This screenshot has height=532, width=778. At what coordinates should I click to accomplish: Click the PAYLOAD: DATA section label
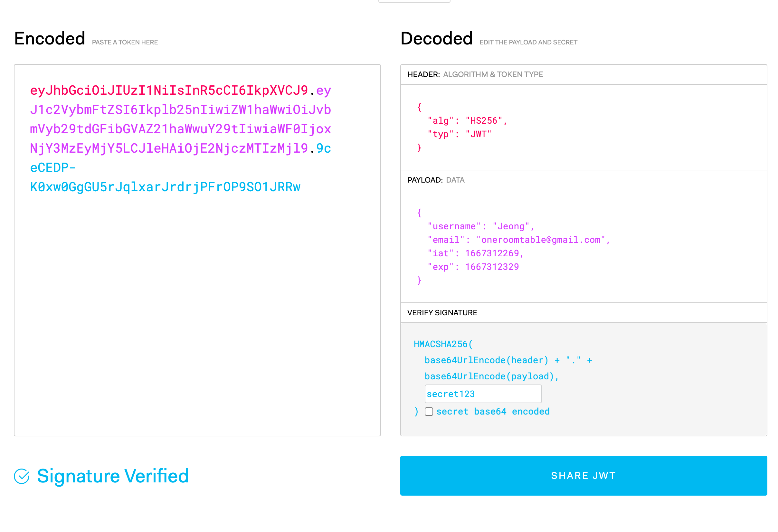(436, 180)
